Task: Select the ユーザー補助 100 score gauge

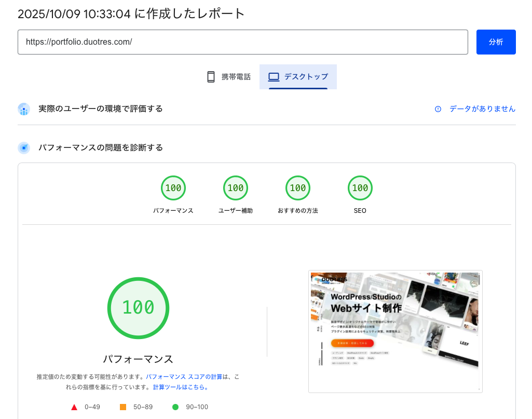Action: 236,188
